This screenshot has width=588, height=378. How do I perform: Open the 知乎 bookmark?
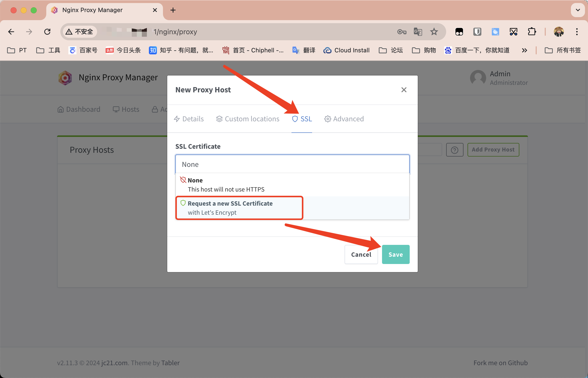point(181,50)
